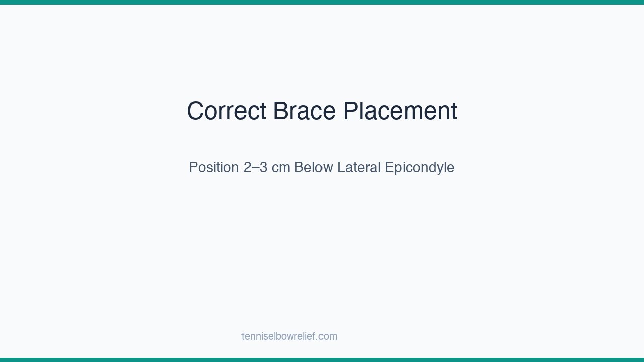Image resolution: width=644 pixels, height=362 pixels.
Task: Click the digit "3" in the subtitle
Action: tap(263, 167)
